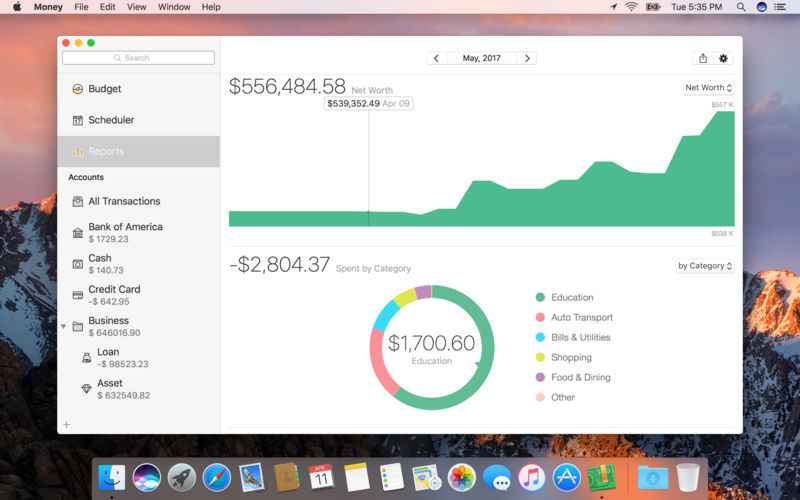Viewport: 800px width, 500px height.
Task: Open the Net Worth dropdown
Action: pos(708,88)
